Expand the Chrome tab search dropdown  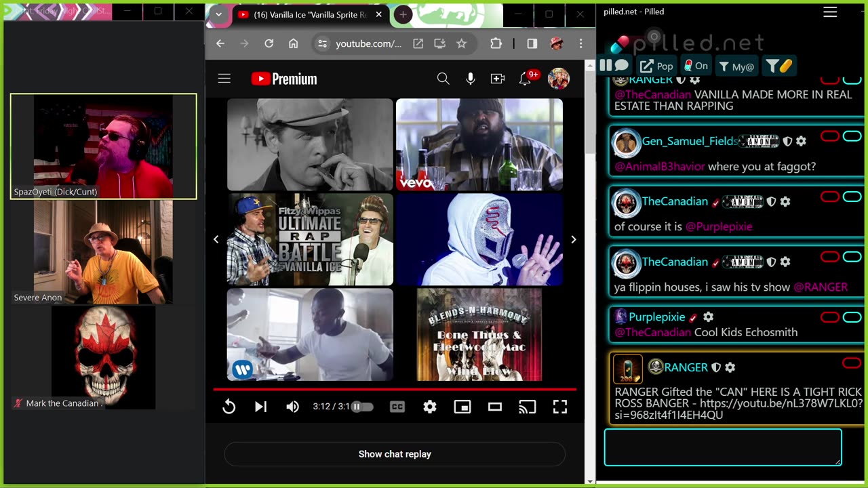tap(218, 14)
